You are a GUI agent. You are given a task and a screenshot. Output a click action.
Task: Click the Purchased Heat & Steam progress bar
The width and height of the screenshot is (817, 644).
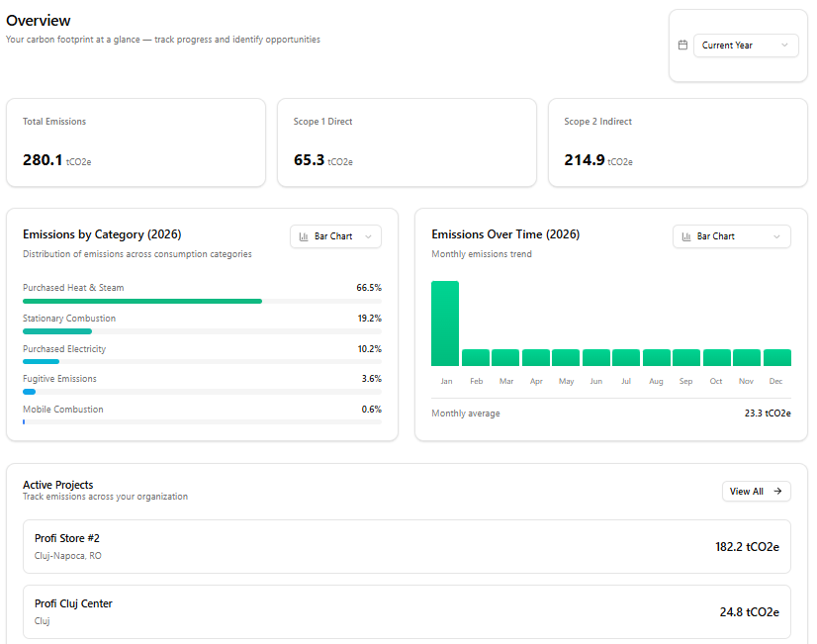coord(202,301)
